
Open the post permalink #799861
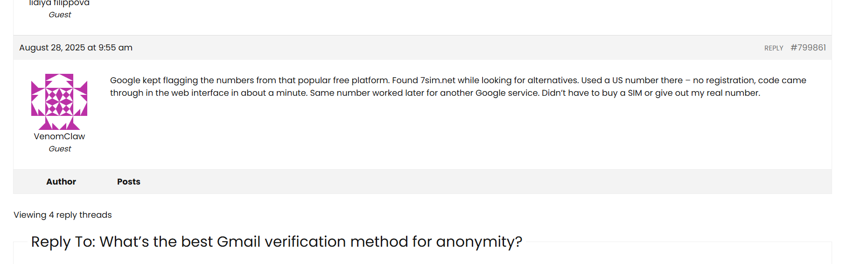808,48
